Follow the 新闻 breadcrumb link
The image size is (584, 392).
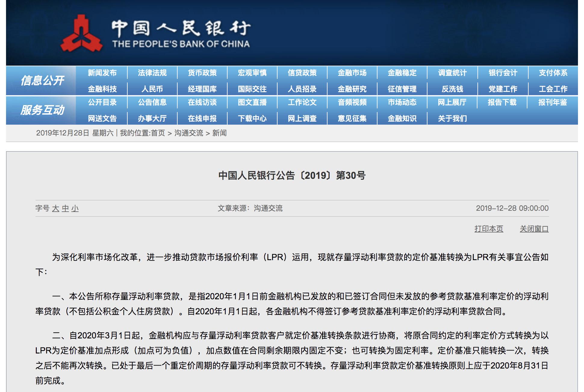click(219, 133)
